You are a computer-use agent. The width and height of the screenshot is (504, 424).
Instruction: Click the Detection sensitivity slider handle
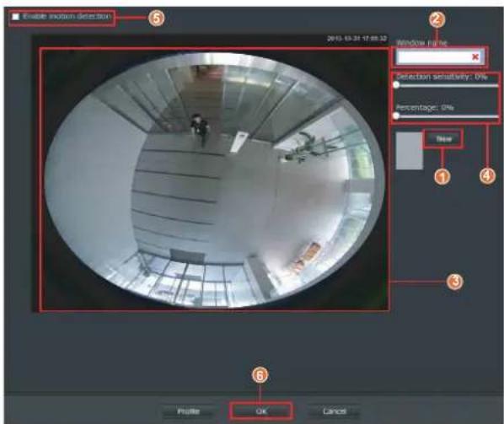396,85
